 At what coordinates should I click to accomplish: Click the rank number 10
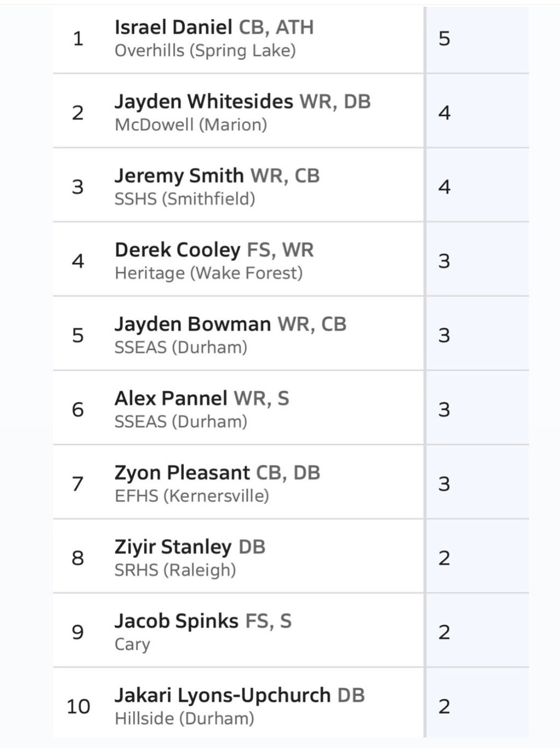point(78,707)
